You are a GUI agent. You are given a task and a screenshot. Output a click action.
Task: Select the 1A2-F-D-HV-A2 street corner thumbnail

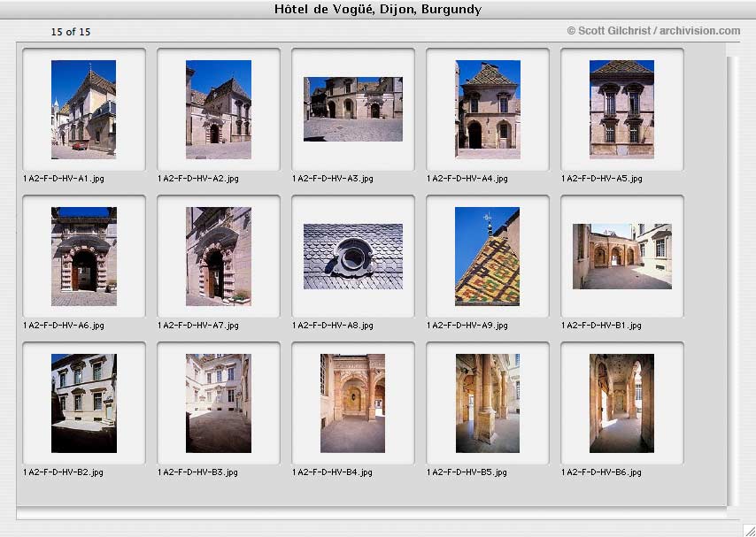[219, 110]
